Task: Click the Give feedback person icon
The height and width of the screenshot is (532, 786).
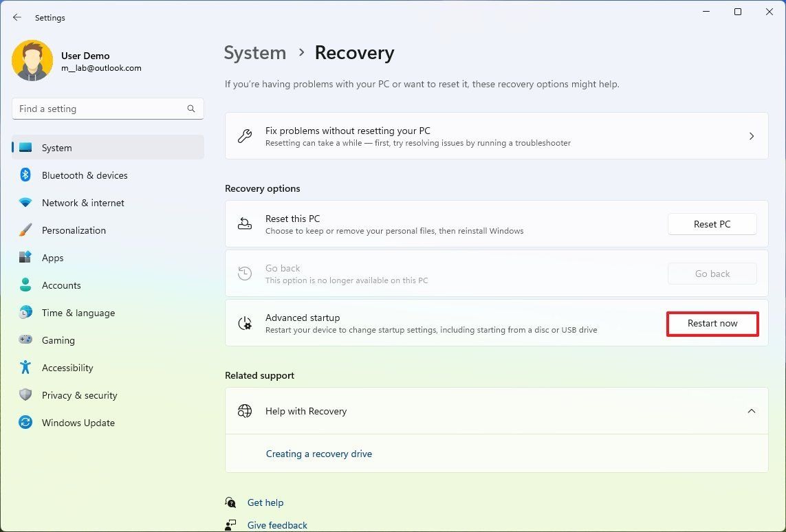Action: click(230, 525)
